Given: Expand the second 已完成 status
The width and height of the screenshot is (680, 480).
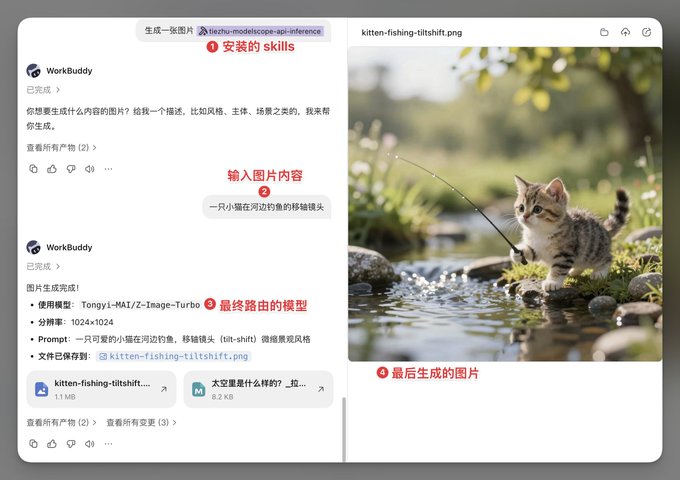Looking at the screenshot, I should (x=43, y=266).
